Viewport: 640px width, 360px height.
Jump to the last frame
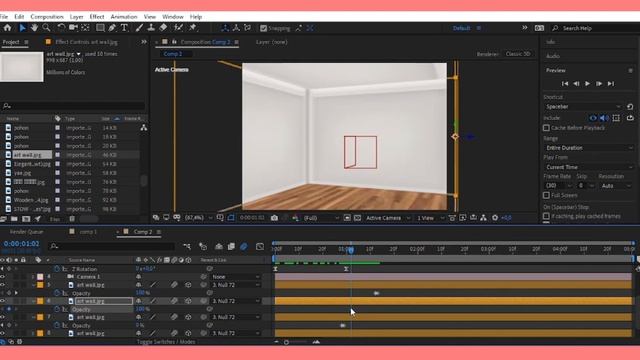[611, 84]
